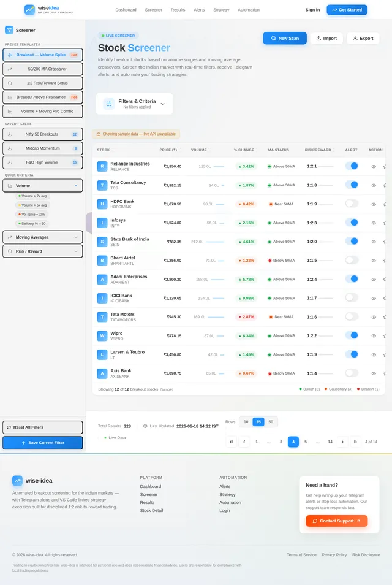Image resolution: width=392 pixels, height=585 pixels.
Task: Open Dashboard in top navigation
Action: 126,10
